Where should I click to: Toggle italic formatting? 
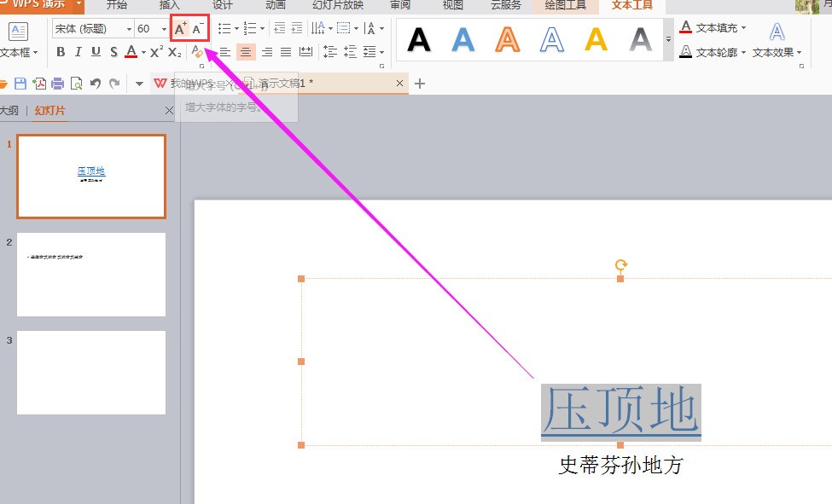tap(76, 51)
